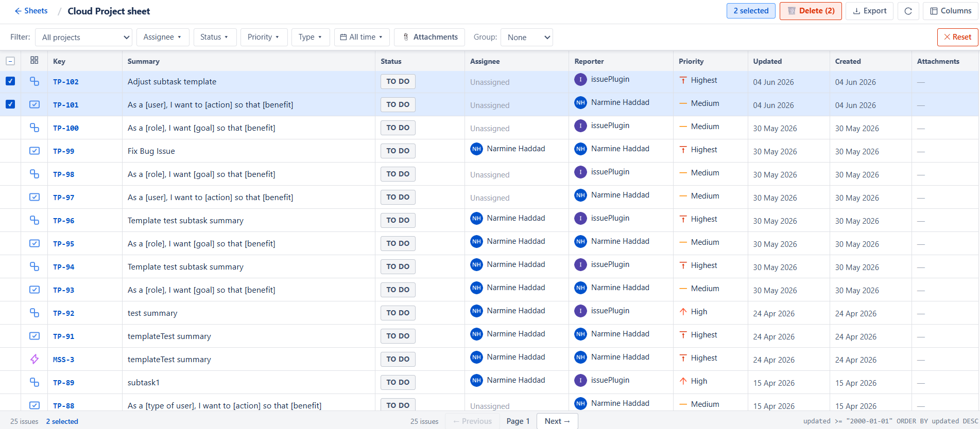
Task: Open the All projects filter dropdown
Action: tap(84, 37)
